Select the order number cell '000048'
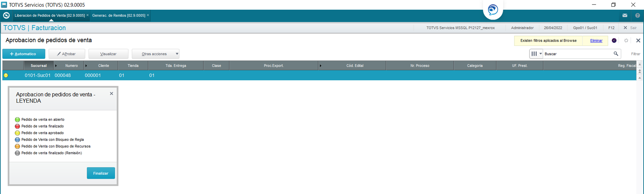The width and height of the screenshot is (644, 194). [63, 75]
